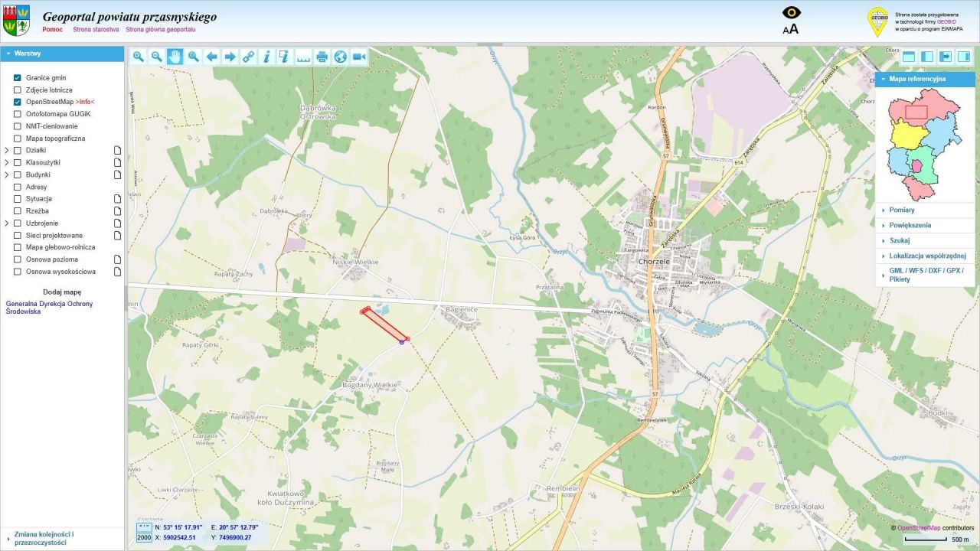The width and height of the screenshot is (980, 551).
Task: Click the panel arrow layout icon
Action: (x=946, y=56)
